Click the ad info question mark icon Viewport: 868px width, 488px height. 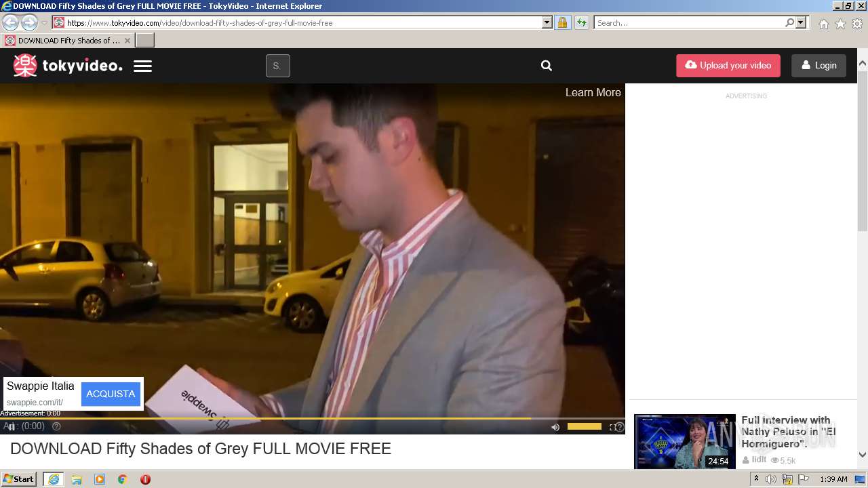click(56, 426)
